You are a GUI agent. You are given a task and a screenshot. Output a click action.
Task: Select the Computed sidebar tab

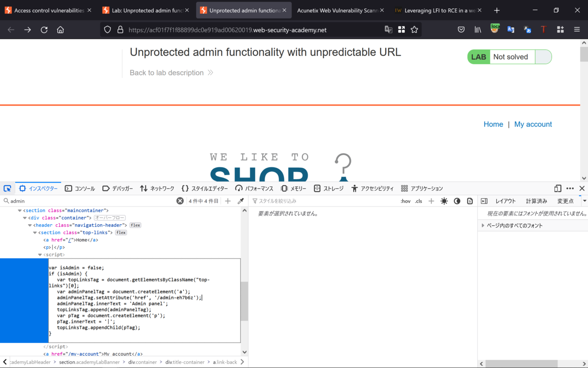pos(536,201)
